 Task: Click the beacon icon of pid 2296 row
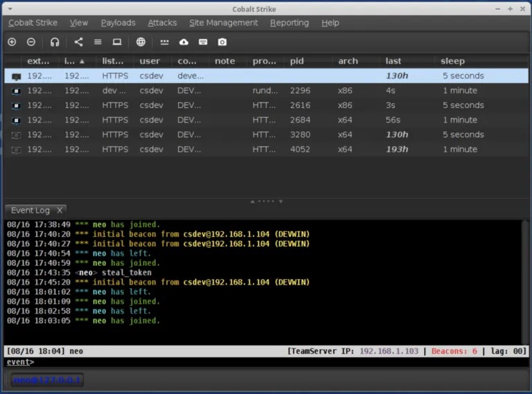point(16,91)
